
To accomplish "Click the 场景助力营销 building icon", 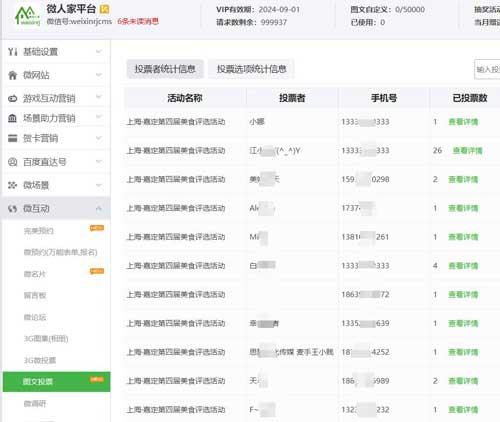I will [12, 118].
